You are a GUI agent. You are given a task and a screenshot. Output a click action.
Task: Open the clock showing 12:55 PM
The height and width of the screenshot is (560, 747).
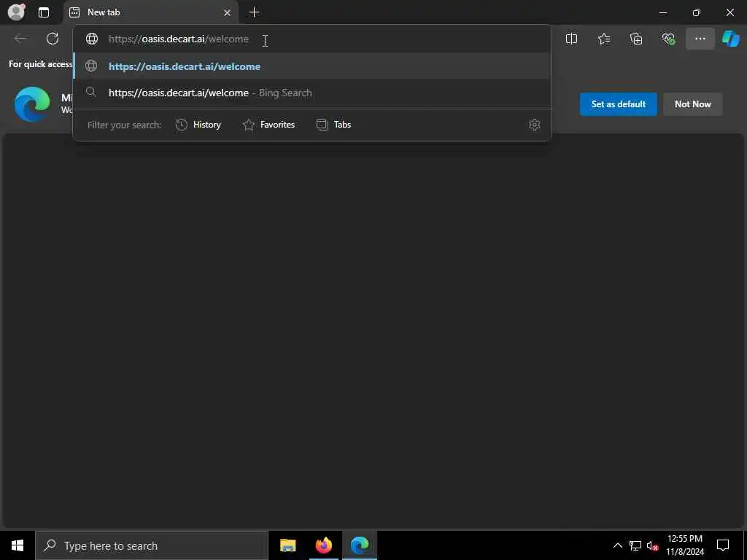(684, 545)
